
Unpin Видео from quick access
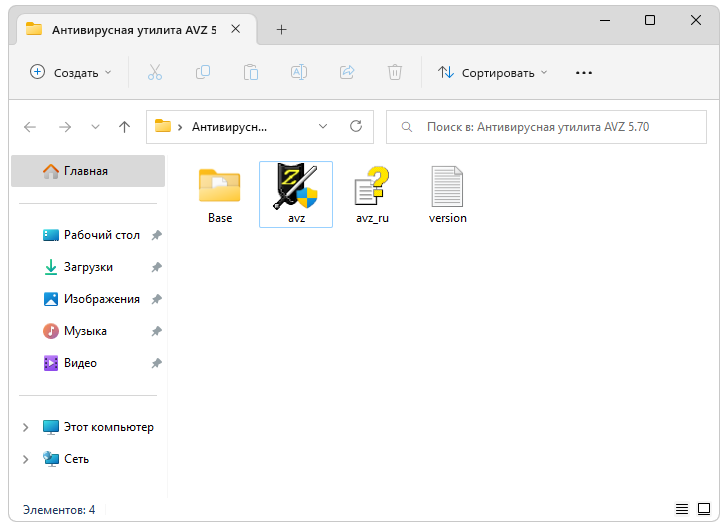pos(157,363)
